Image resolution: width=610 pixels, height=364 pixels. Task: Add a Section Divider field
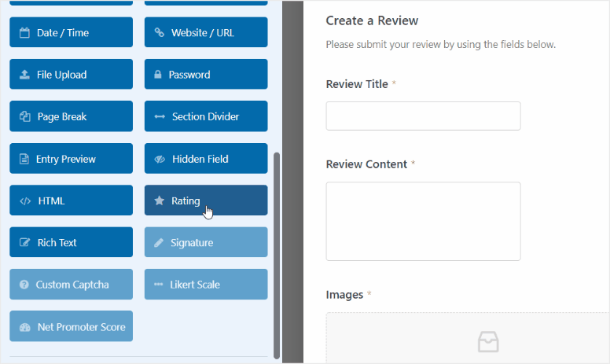coord(206,117)
